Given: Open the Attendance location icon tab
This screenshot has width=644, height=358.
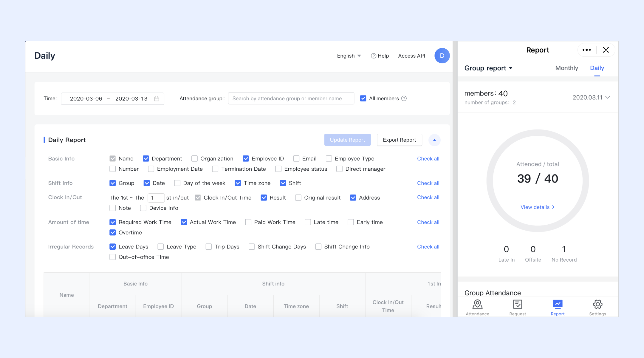Looking at the screenshot, I should pos(477,307).
